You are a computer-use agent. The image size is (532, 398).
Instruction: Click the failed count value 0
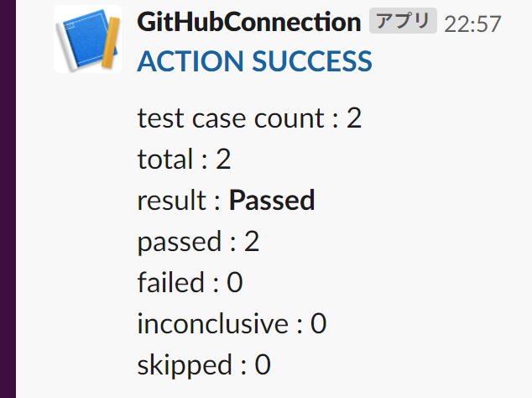pyautogui.click(x=235, y=283)
